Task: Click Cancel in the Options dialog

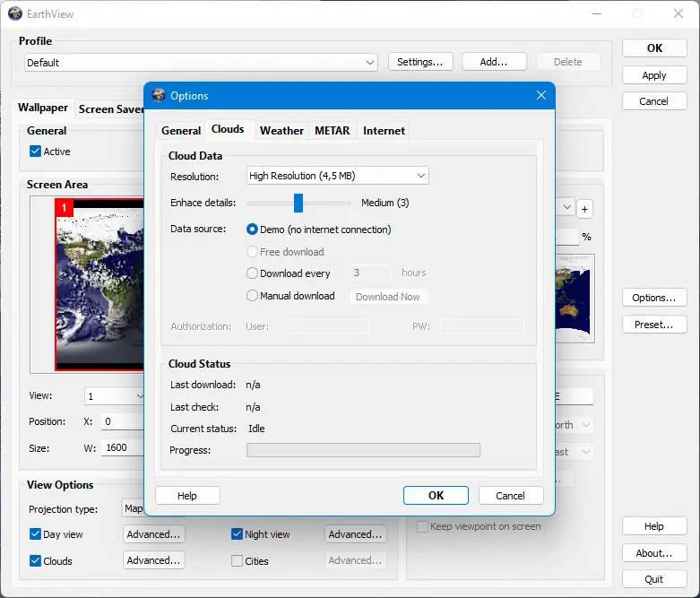Action: tap(511, 495)
